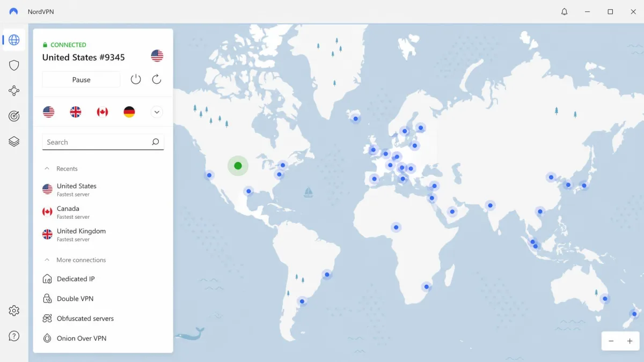Select the Mexico server dot on map
This screenshot has height=362, width=644.
[248, 191]
